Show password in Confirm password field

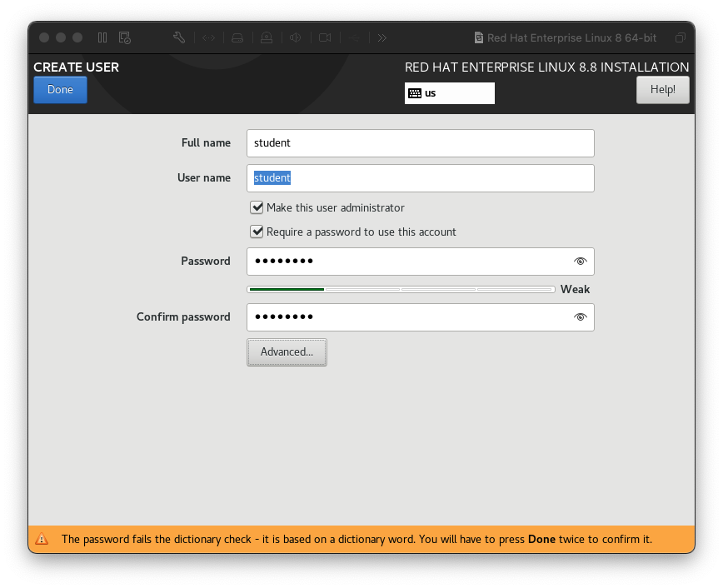[580, 316]
